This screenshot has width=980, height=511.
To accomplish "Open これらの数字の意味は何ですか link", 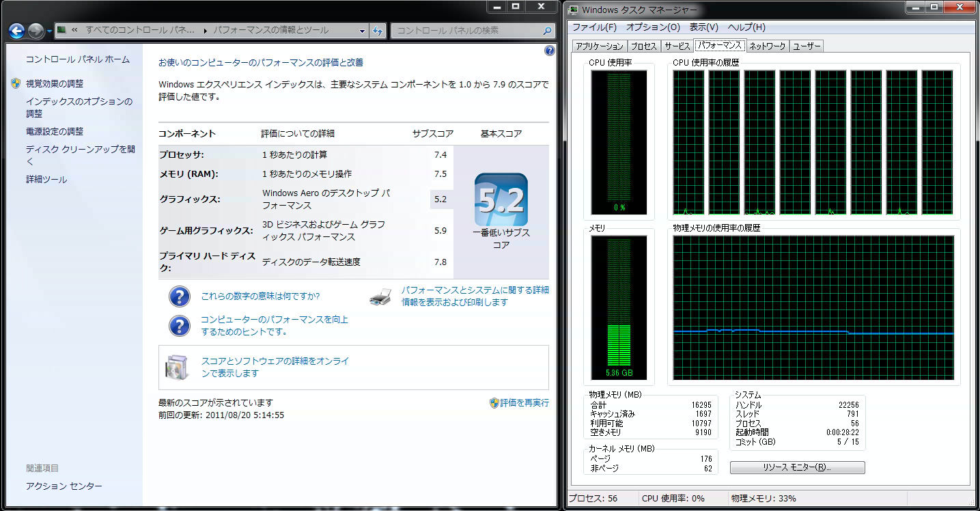I will click(260, 296).
